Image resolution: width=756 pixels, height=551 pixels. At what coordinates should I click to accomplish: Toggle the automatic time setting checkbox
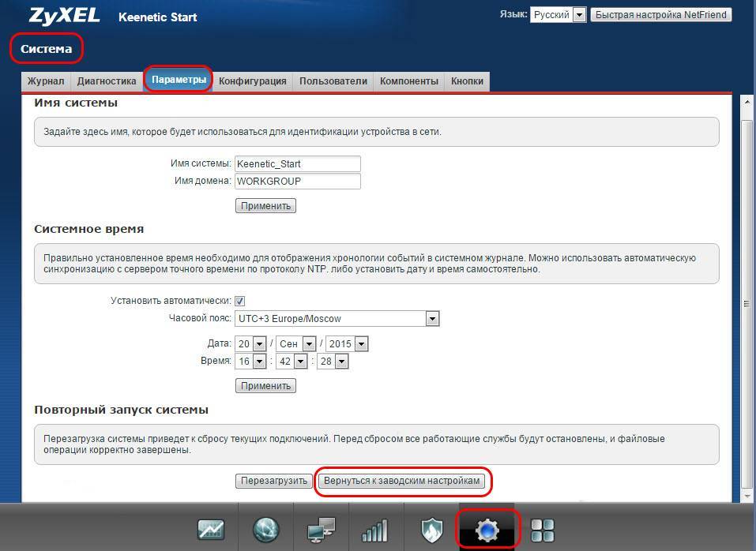click(240, 301)
